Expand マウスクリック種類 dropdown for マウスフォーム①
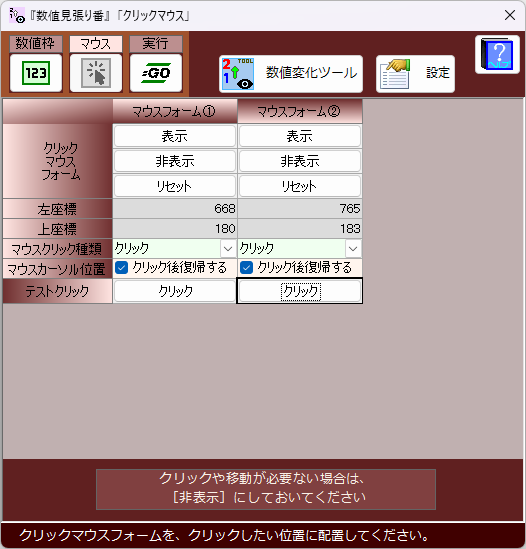 pos(228,249)
